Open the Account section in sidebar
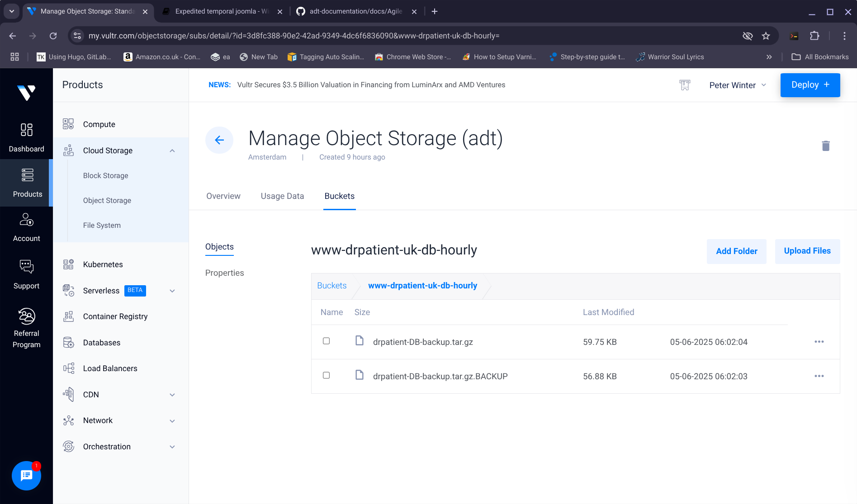Viewport: 857px width, 504px height. (x=26, y=227)
